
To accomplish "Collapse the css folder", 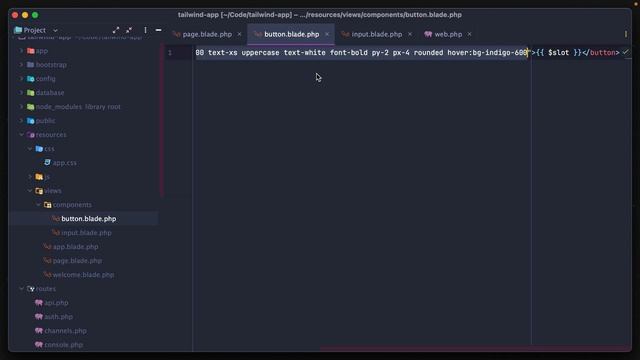I will click(x=30, y=149).
